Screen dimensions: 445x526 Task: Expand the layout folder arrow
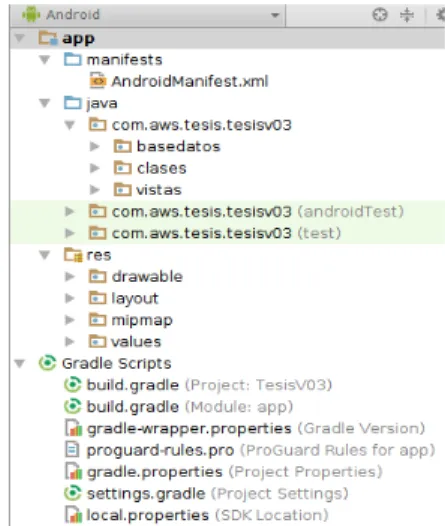click(x=70, y=298)
